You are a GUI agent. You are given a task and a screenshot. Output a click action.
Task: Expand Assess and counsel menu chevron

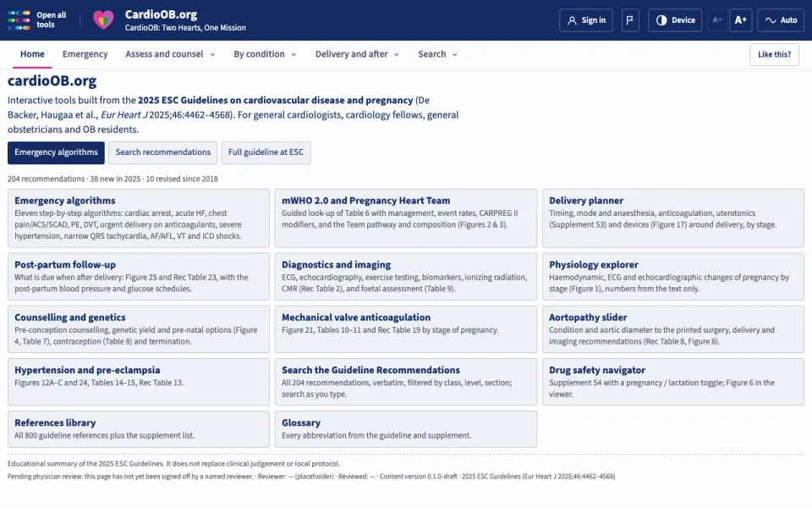(x=212, y=54)
